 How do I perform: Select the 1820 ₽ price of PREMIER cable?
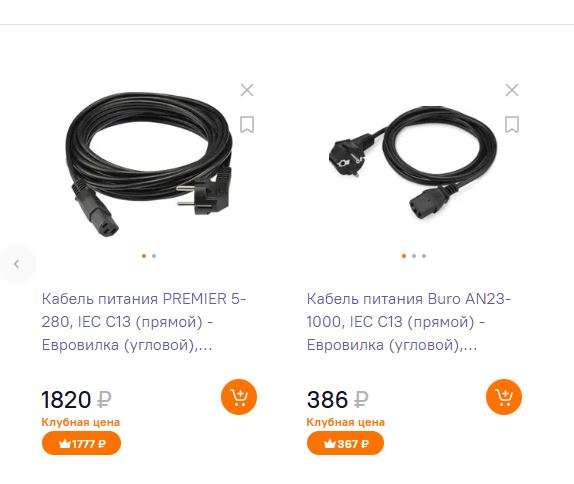click(76, 399)
